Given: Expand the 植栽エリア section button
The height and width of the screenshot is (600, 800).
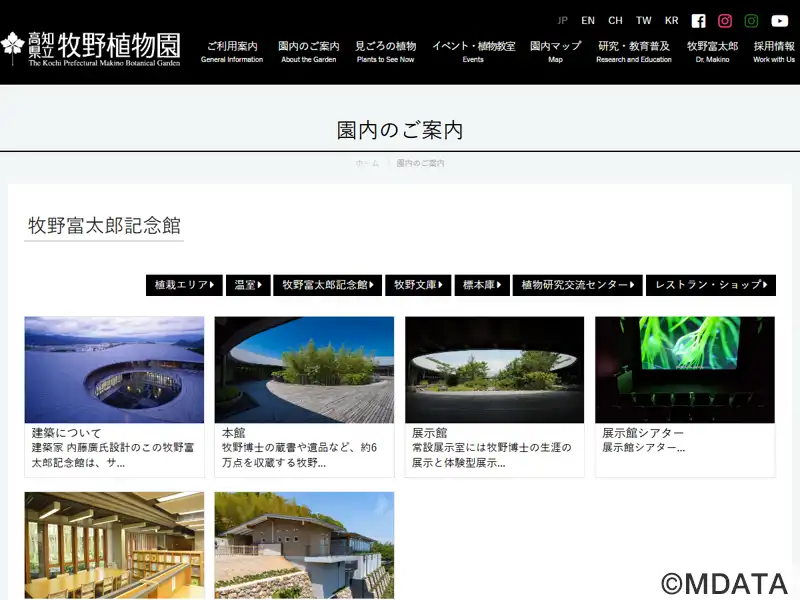Looking at the screenshot, I should click(184, 285).
